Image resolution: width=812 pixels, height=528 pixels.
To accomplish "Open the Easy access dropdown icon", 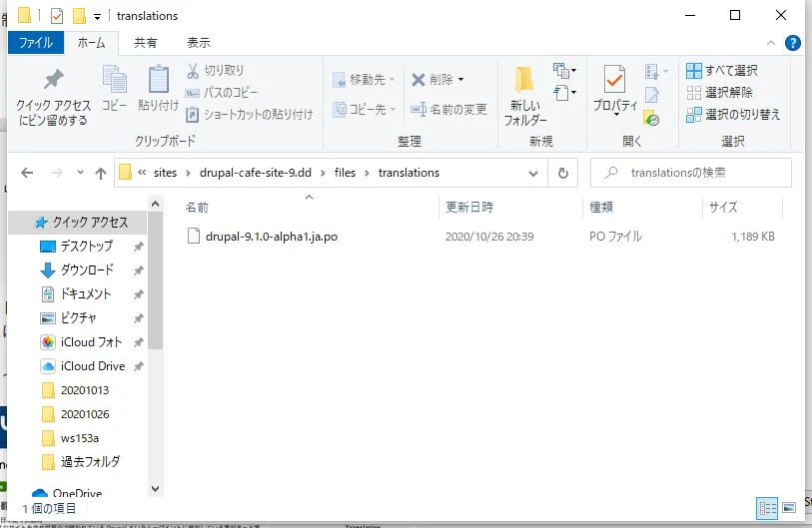I will click(564, 93).
